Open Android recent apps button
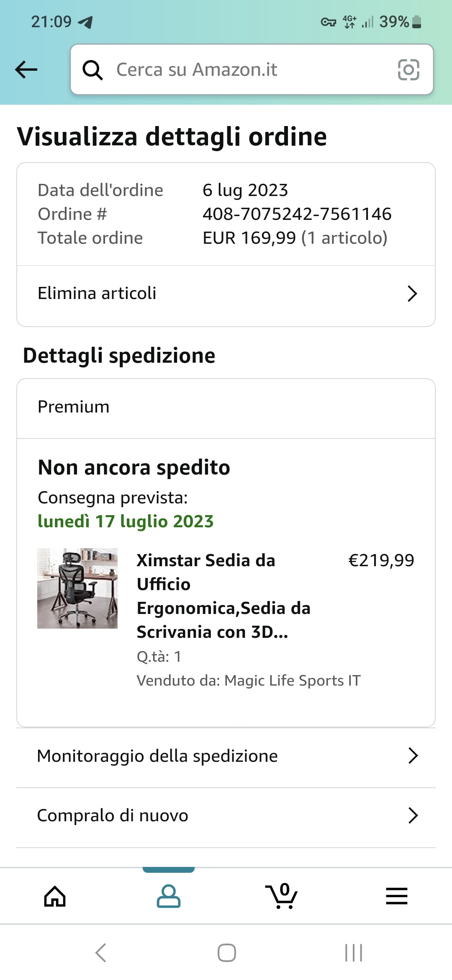 353,953
